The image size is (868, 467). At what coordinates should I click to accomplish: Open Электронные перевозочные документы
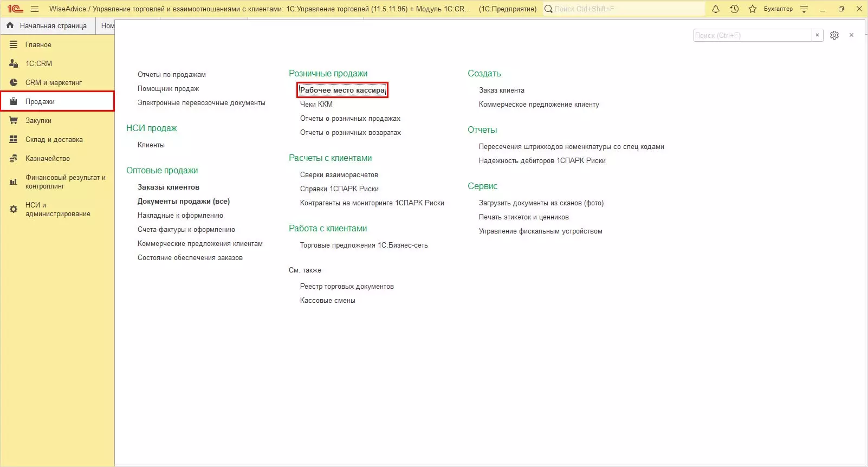tap(202, 103)
